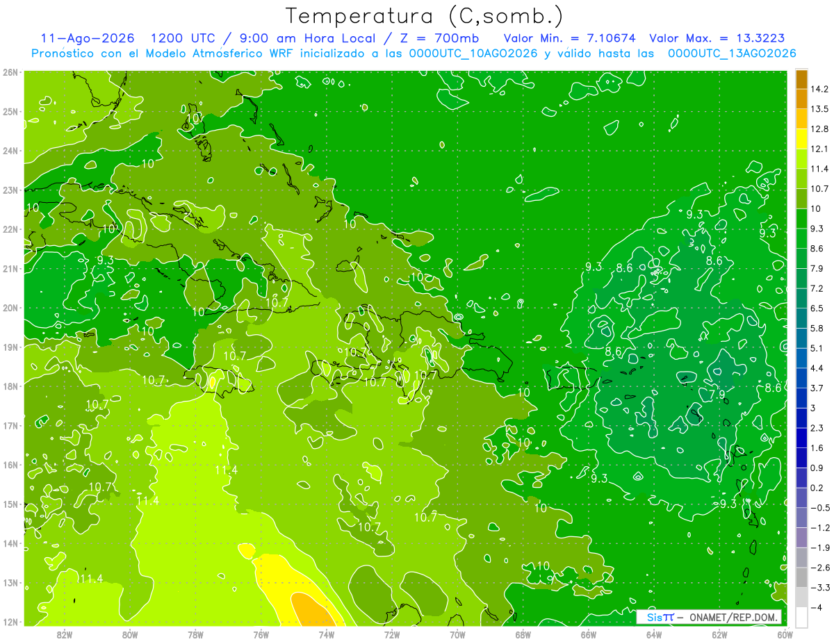The width and height of the screenshot is (834, 644).
Task: Click the "22N" latitude axis label
Action: [10, 229]
